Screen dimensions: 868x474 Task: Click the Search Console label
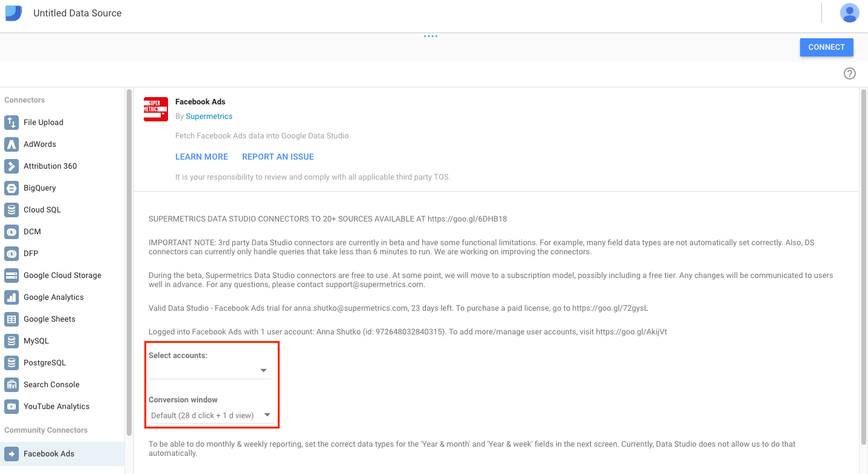coord(52,385)
